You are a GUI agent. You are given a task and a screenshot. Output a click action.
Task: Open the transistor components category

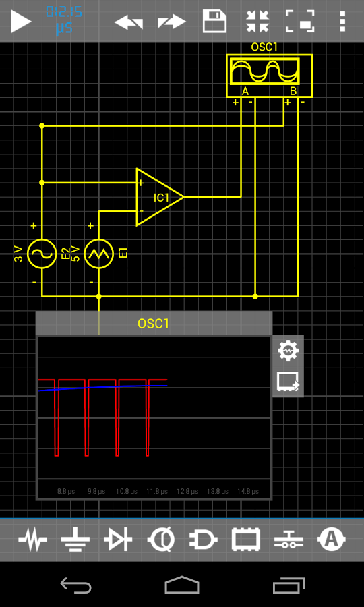click(161, 539)
